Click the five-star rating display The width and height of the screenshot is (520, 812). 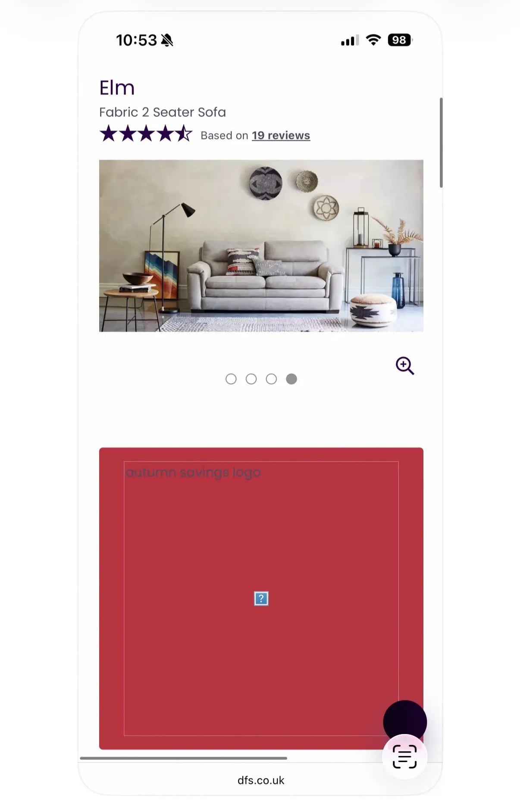pyautogui.click(x=146, y=134)
